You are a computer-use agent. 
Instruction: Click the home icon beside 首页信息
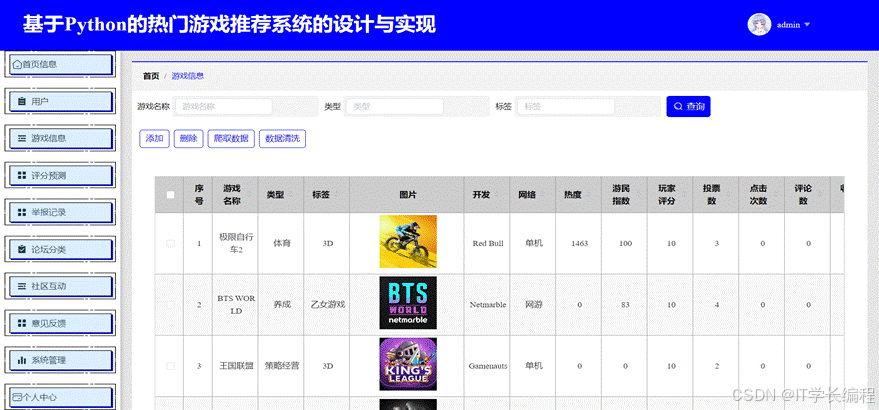click(17, 65)
